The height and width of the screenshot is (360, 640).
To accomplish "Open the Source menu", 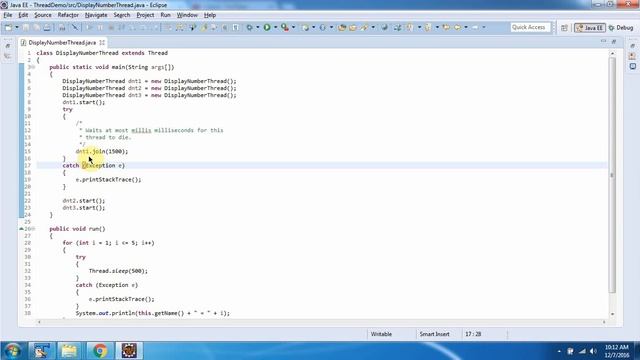I will tap(43, 15).
